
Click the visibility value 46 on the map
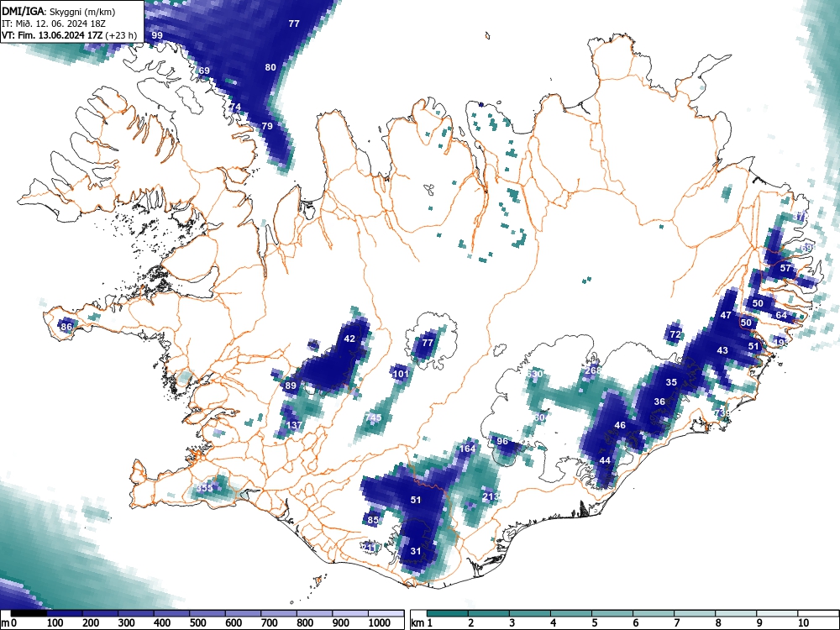[620, 425]
